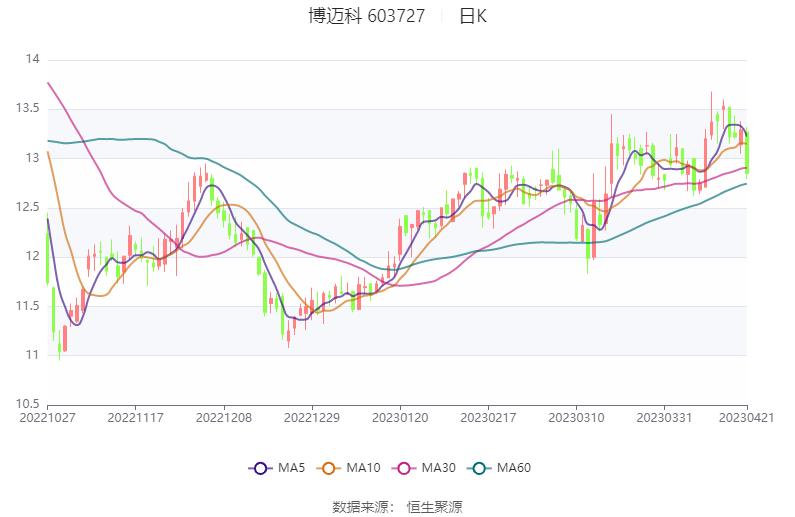The image size is (795, 517).
Task: Toggle MA10 series using its legend text
Action: pyautogui.click(x=362, y=468)
